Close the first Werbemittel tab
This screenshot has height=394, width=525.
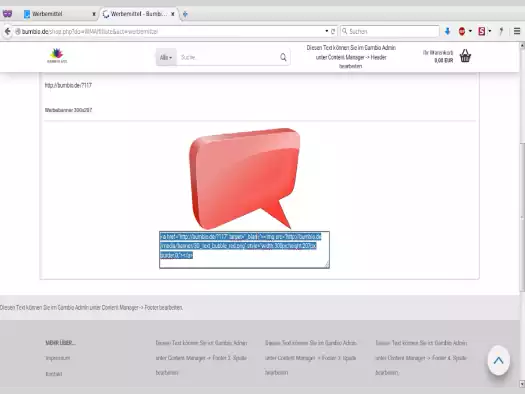pyautogui.click(x=94, y=14)
